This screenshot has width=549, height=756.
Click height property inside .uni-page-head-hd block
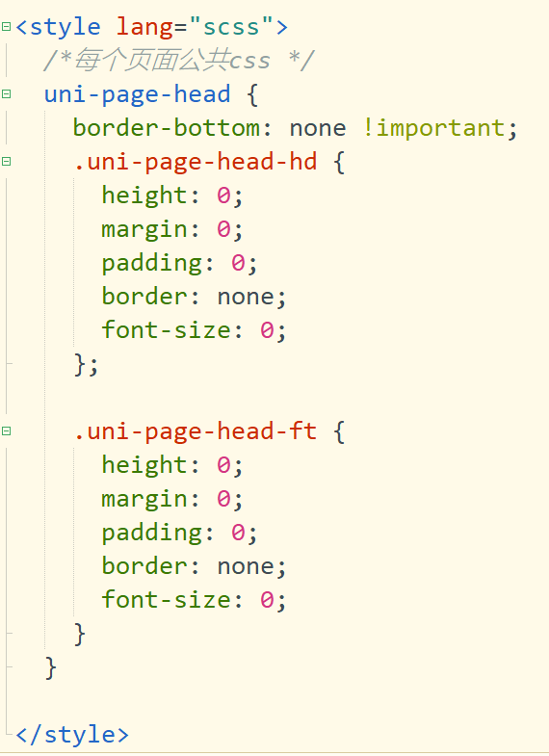point(144,196)
